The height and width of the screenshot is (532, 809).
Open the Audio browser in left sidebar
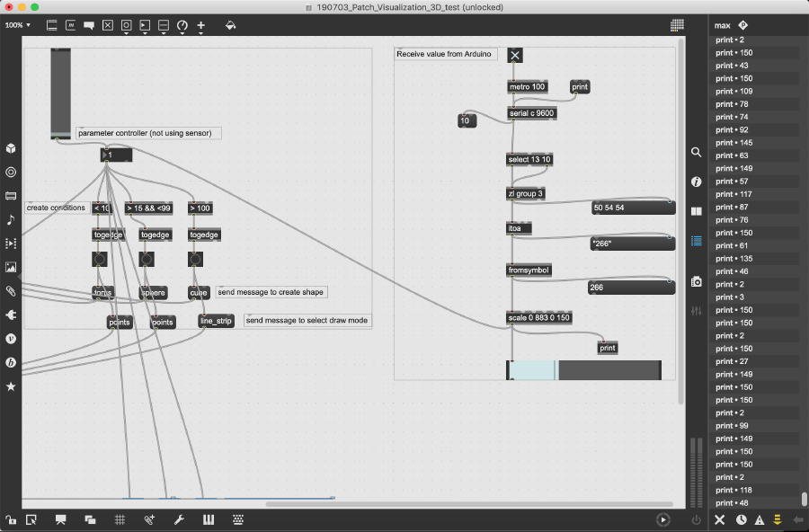pos(11,219)
